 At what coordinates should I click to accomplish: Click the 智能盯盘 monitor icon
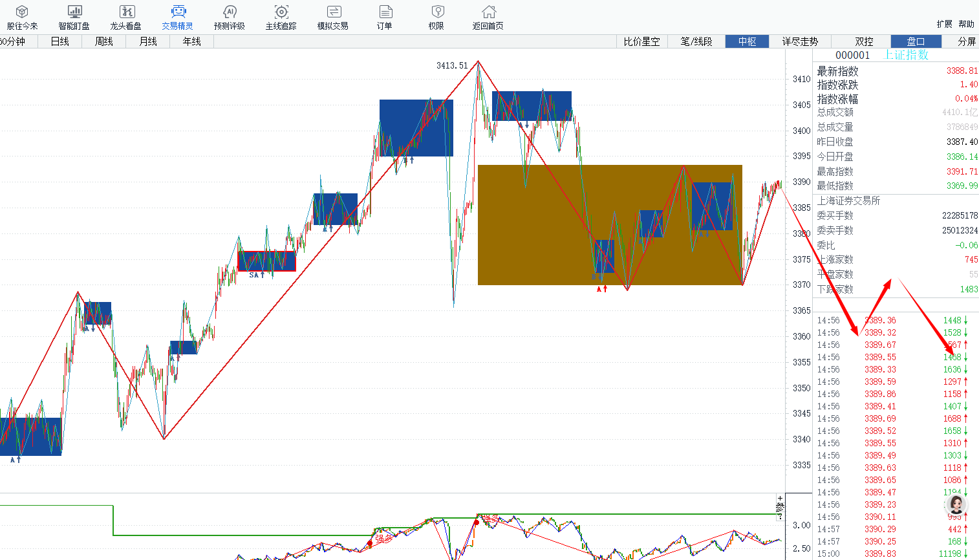pos(74,17)
